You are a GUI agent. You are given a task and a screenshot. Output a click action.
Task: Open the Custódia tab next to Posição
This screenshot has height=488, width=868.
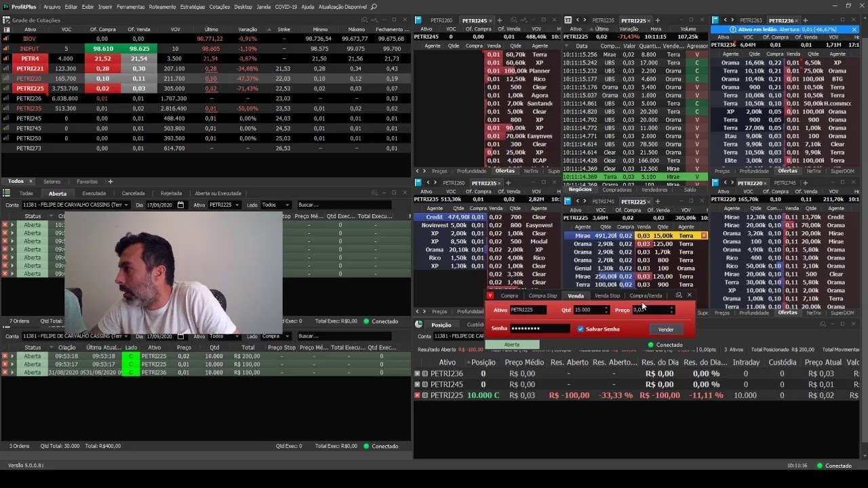click(x=475, y=325)
